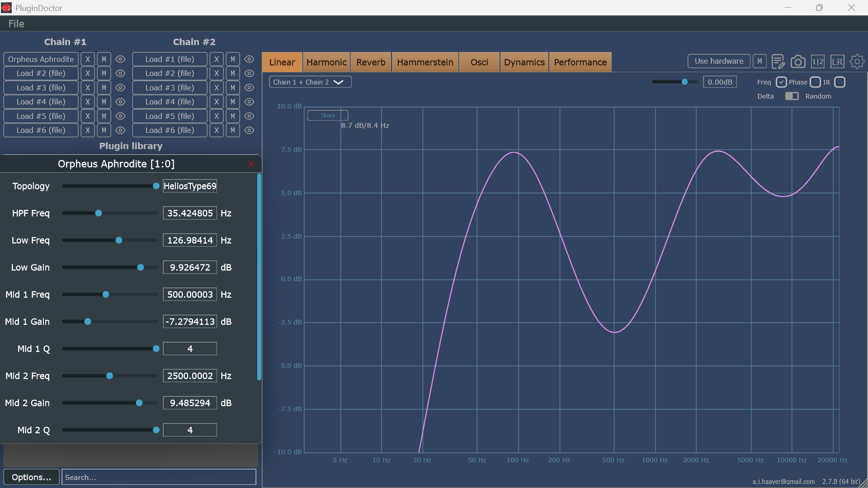Switch to the Reverb tab
The height and width of the screenshot is (488, 868).
click(371, 62)
